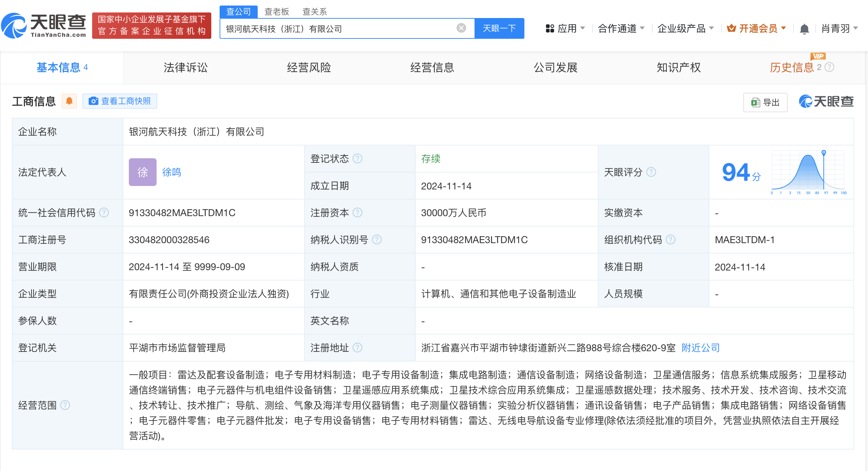Viewport: 868px width, 471px height.
Task: Open the notification bell in the header
Action: [804, 29]
